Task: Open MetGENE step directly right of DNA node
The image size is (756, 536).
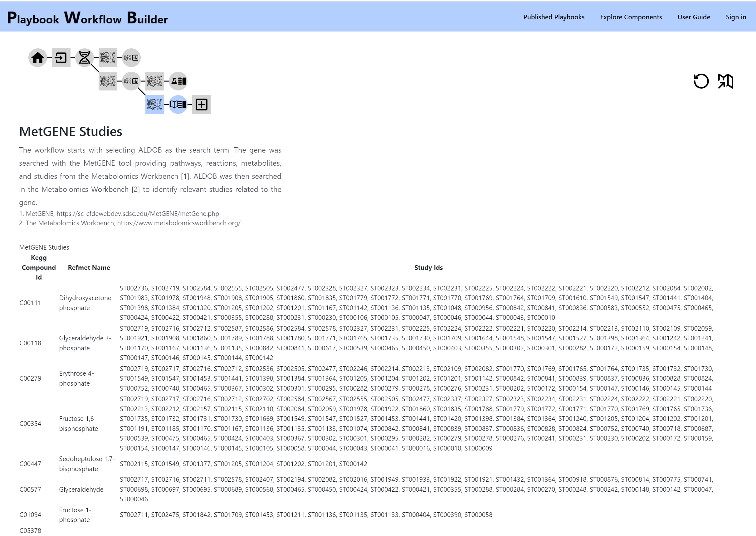Action: coord(108,58)
